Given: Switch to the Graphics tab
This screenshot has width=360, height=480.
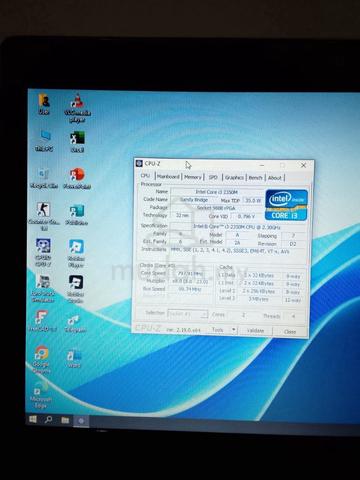Looking at the screenshot, I should tap(234, 178).
